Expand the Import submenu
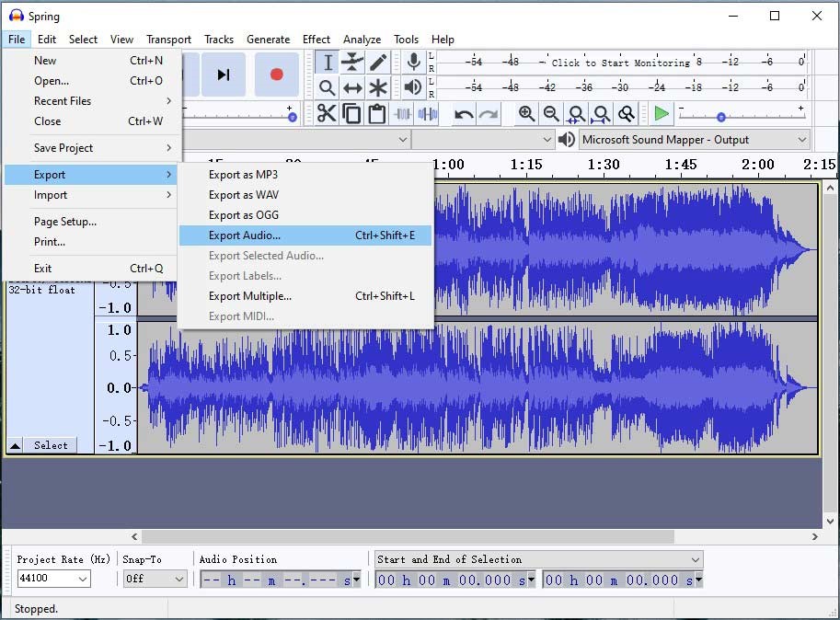This screenshot has height=620, width=840. pos(90,195)
